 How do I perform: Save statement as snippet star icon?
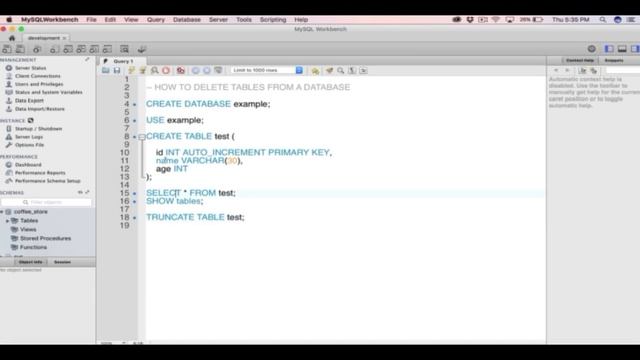pos(315,71)
